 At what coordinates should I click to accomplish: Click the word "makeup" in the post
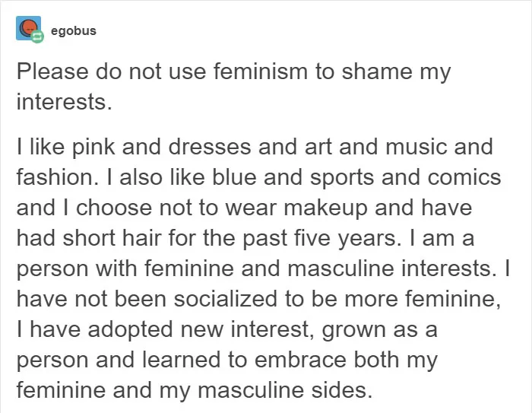(325, 208)
